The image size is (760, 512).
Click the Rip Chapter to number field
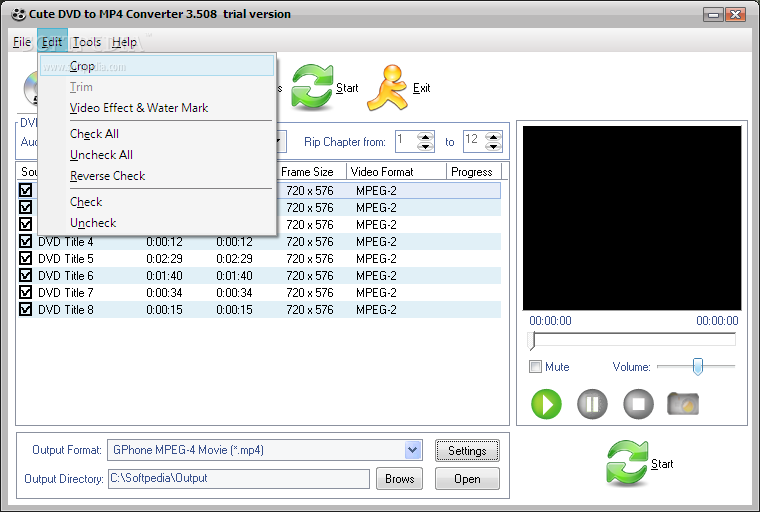click(x=475, y=142)
